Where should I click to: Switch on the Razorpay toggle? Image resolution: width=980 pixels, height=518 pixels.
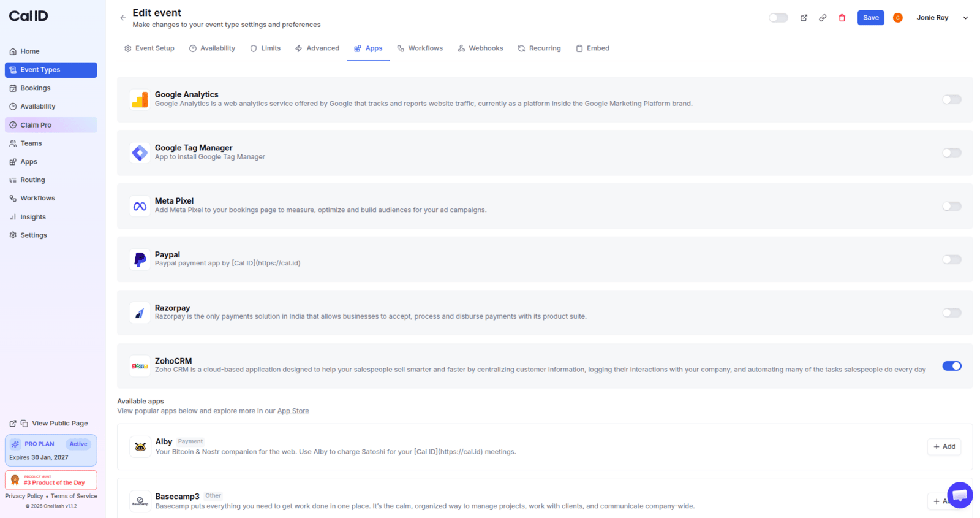point(952,313)
